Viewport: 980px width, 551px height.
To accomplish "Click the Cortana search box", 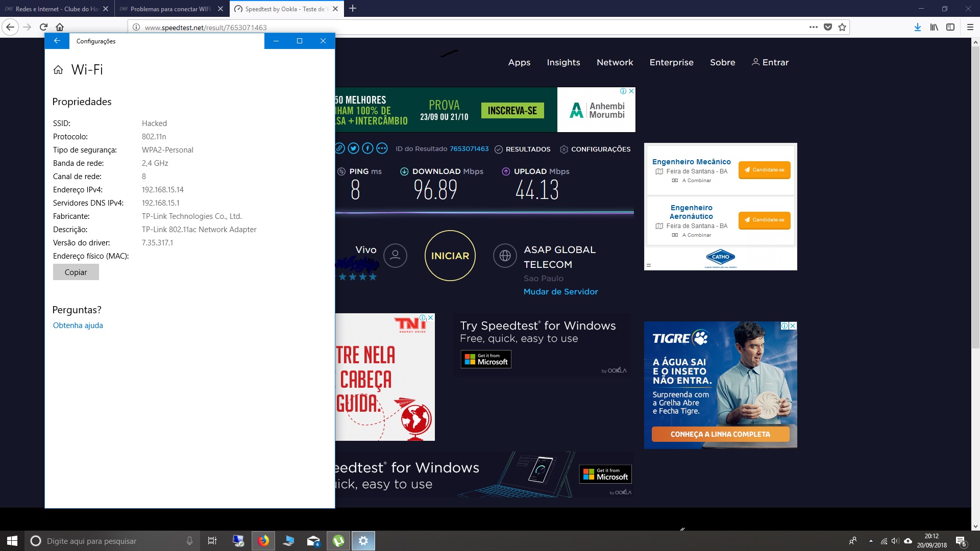I will [111, 541].
